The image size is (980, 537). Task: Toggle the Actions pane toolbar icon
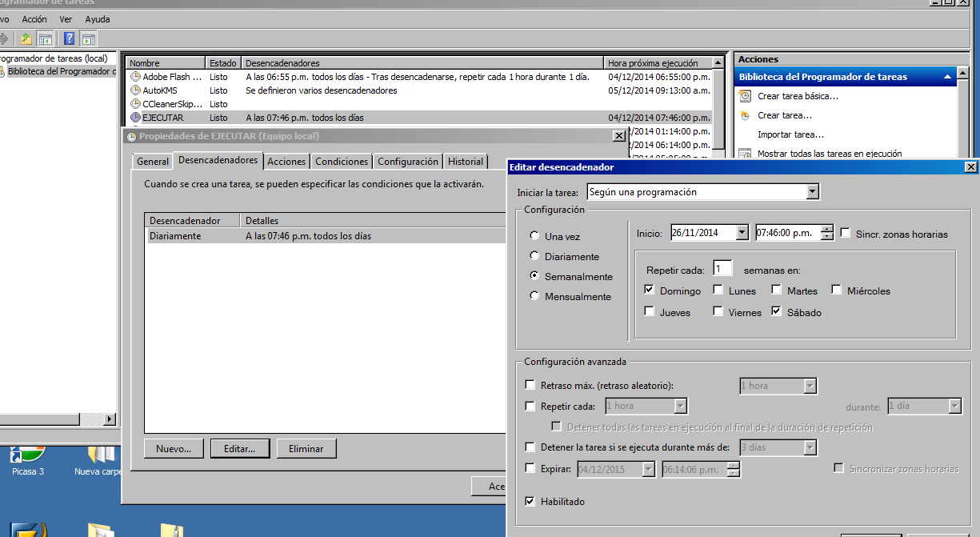click(x=87, y=38)
